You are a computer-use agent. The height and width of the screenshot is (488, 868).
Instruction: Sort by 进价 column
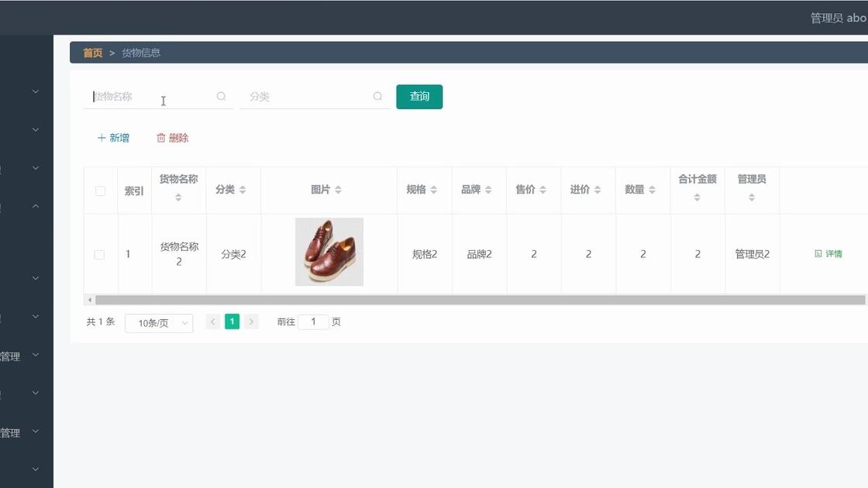click(598, 190)
